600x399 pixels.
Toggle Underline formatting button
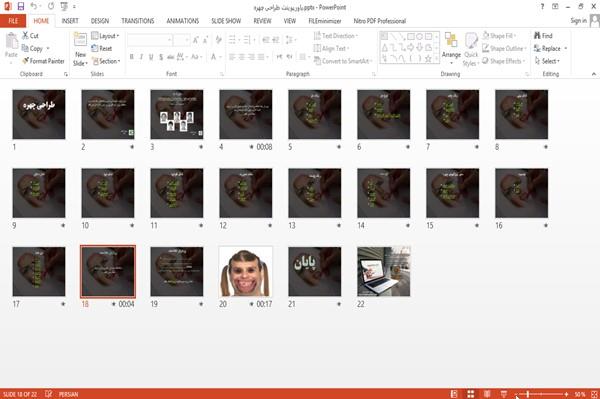click(151, 57)
